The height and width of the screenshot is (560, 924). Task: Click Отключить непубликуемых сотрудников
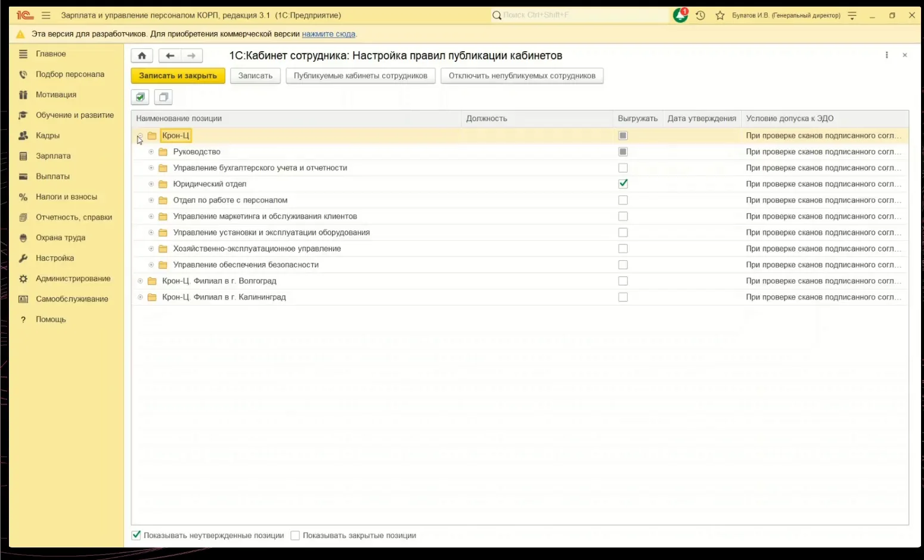(522, 76)
